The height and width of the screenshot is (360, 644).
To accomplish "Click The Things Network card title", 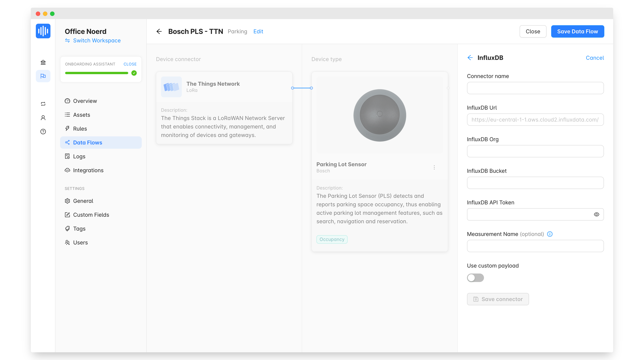I will coord(213,84).
